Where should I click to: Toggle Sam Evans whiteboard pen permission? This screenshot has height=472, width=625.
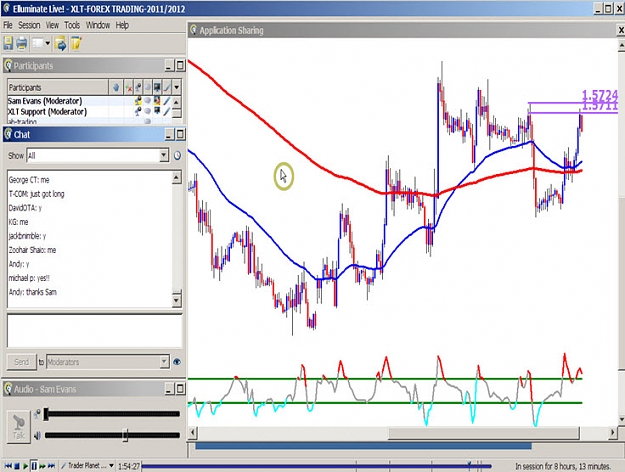(167, 101)
